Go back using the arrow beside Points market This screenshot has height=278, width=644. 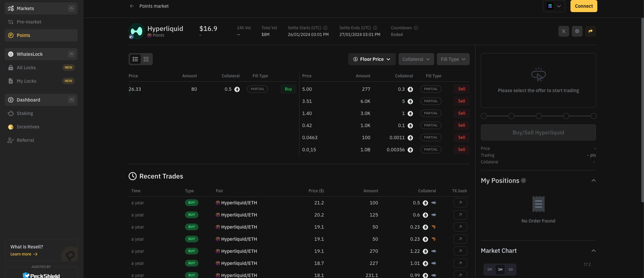132,6
